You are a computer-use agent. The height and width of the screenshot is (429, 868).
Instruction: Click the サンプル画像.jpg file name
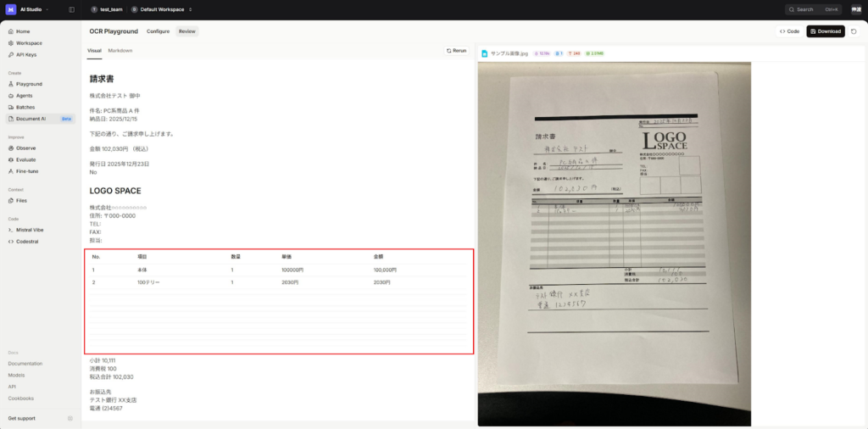click(509, 53)
